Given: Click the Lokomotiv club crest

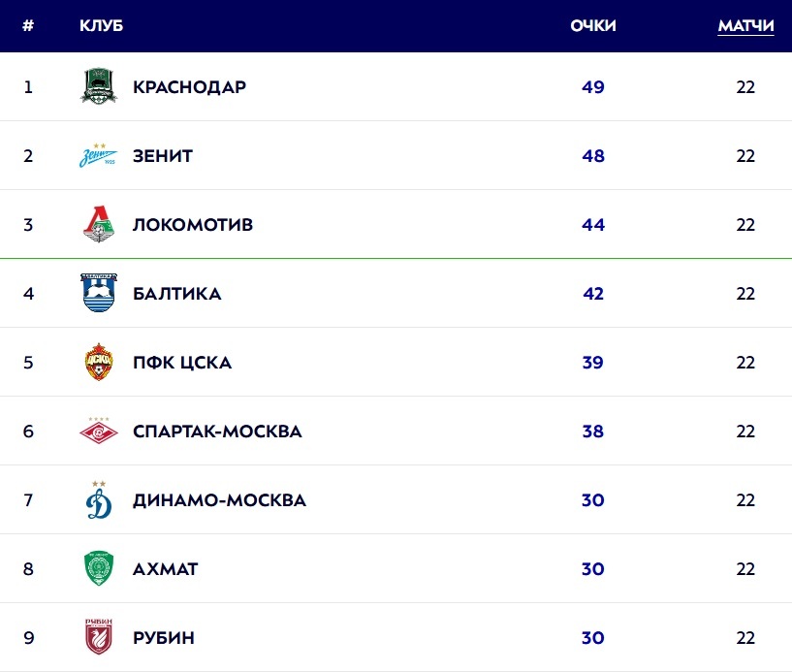Looking at the screenshot, I should (x=98, y=224).
